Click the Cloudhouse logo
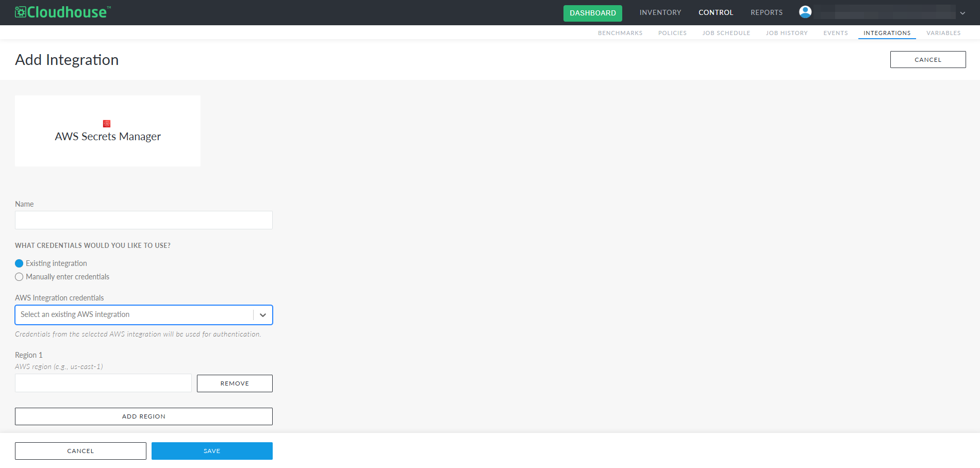 pyautogui.click(x=63, y=12)
